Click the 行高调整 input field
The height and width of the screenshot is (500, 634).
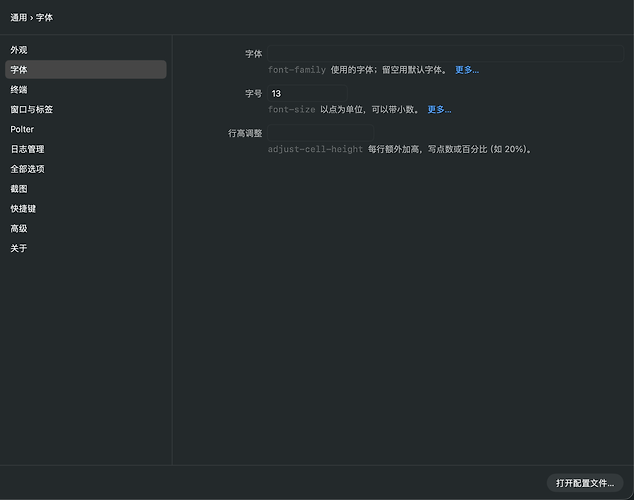(x=320, y=133)
